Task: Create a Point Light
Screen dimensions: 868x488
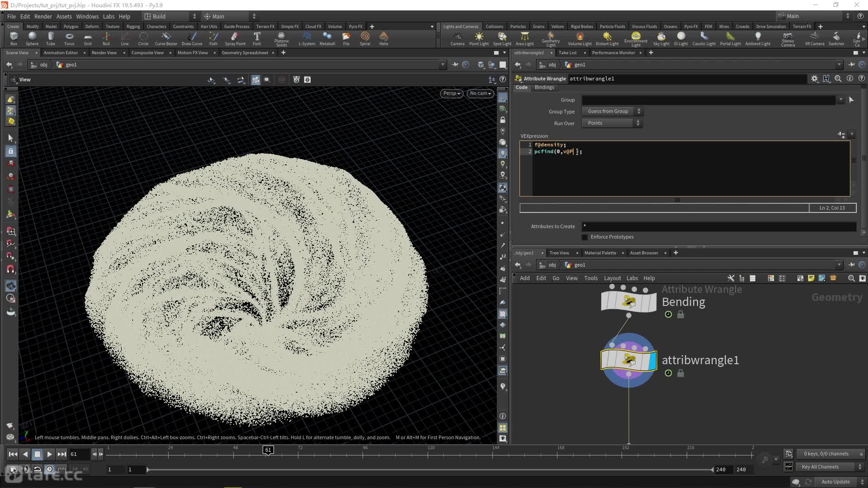Action: tap(479, 38)
